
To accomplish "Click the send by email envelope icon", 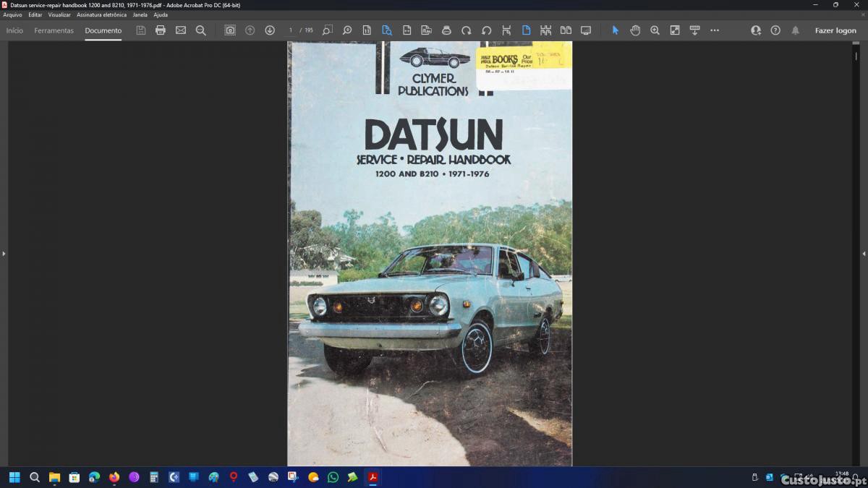I will coord(181,30).
